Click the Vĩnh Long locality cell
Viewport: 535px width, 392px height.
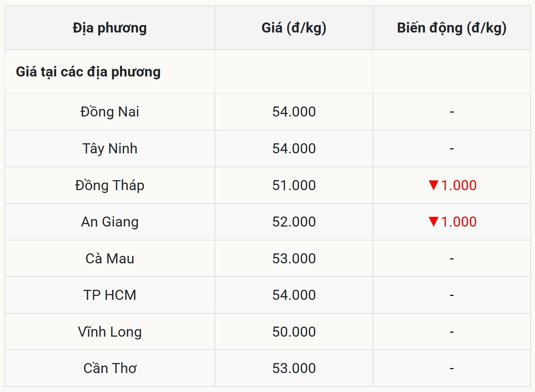(110, 332)
